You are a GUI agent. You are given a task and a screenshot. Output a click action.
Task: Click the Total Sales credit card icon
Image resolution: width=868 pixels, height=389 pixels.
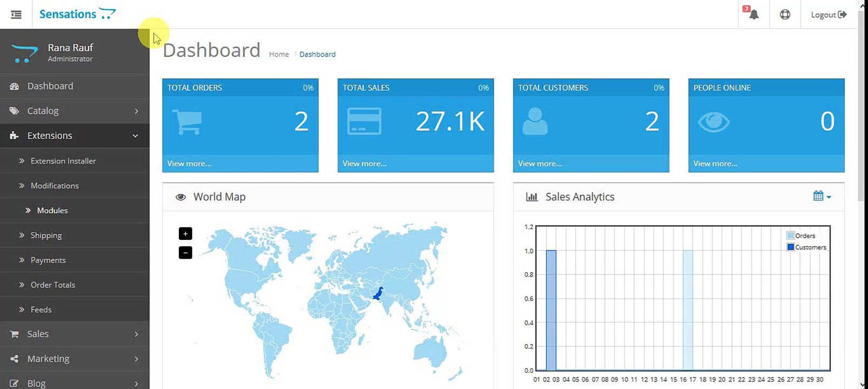click(x=364, y=122)
